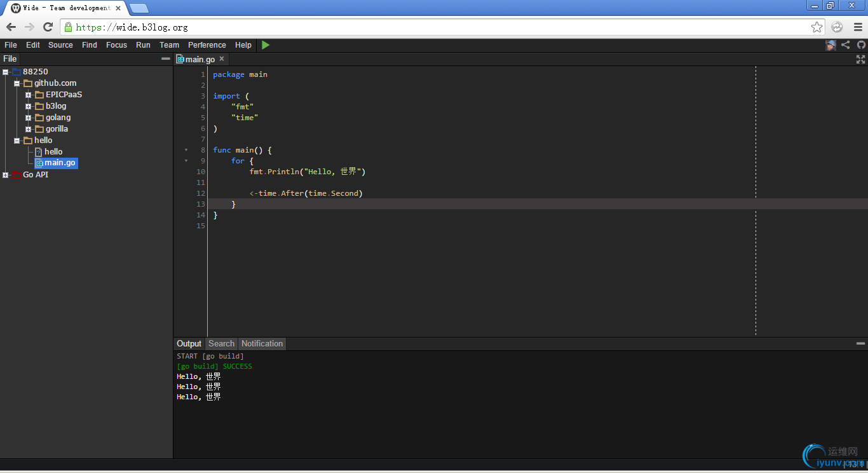Open the GitHub icon link
This screenshot has width=868, height=473.
pyautogui.click(x=861, y=45)
